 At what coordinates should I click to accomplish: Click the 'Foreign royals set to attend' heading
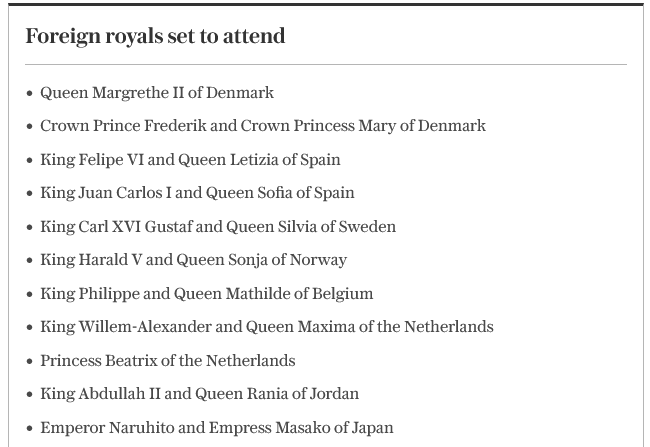pyautogui.click(x=155, y=36)
